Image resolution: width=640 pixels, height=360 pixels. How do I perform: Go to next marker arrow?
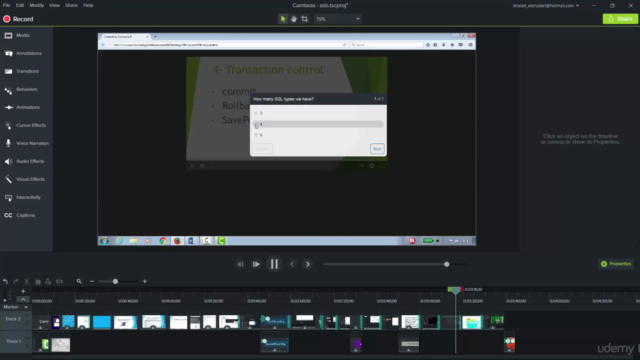308,264
